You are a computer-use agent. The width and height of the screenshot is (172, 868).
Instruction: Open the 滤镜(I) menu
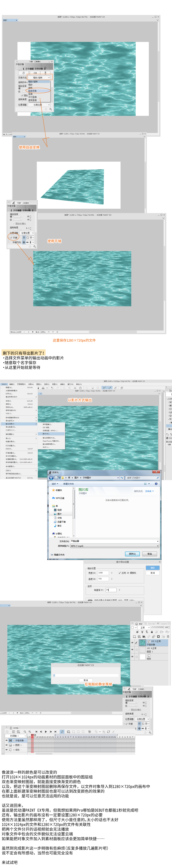(63, 384)
